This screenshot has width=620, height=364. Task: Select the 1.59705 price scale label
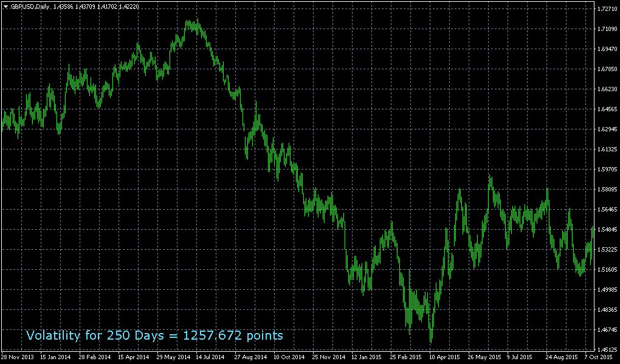608,169
